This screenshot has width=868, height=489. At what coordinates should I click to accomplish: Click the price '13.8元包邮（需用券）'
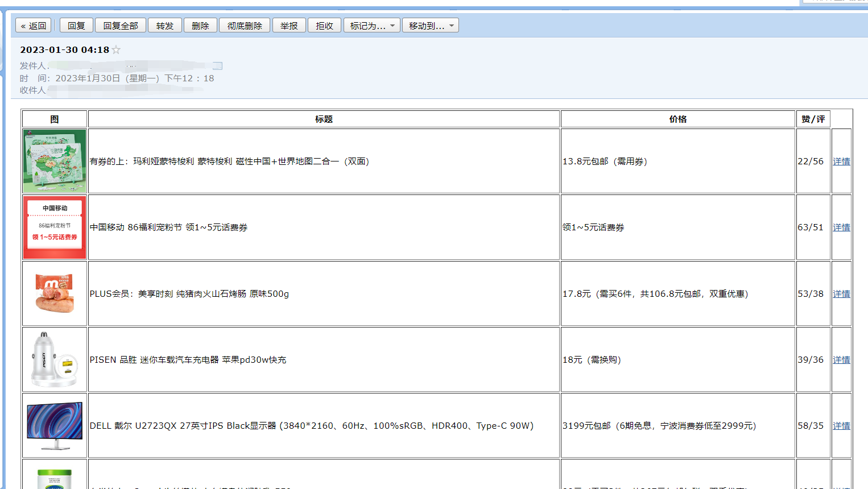click(x=605, y=161)
